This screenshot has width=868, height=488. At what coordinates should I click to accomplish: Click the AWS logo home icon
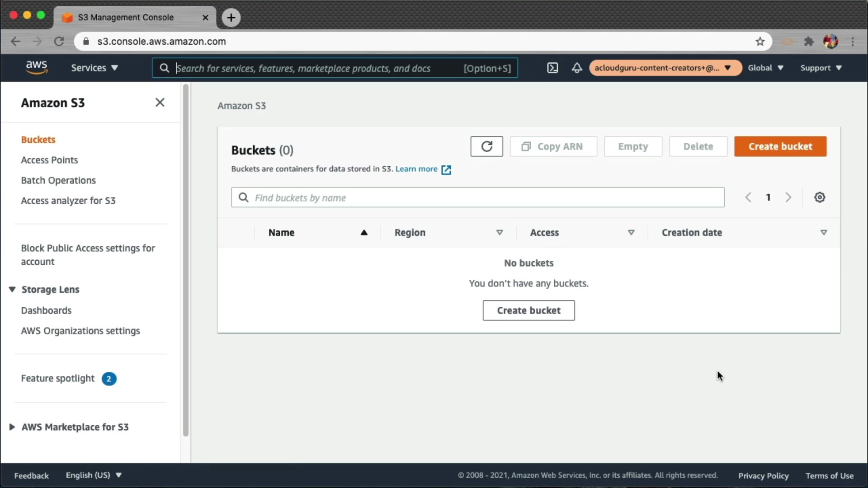tap(37, 67)
